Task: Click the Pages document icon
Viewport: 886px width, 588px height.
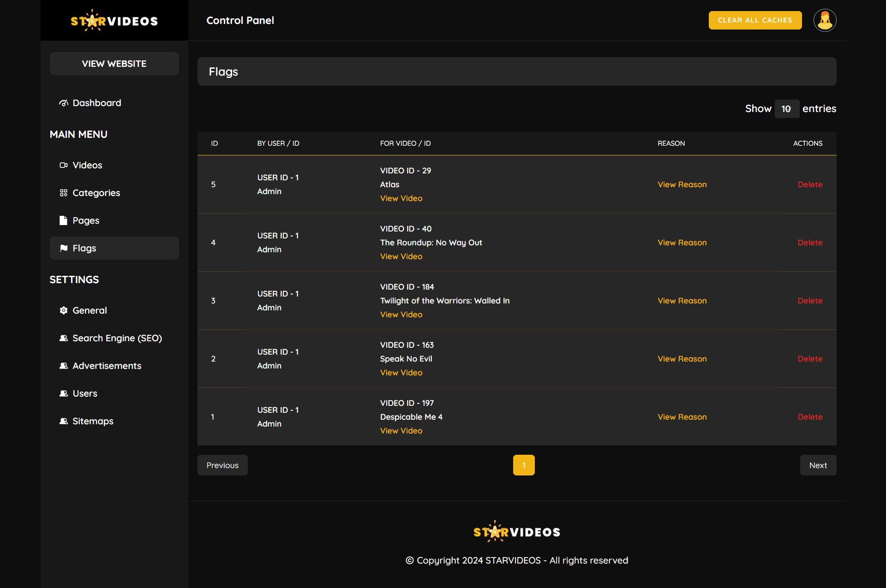Action: click(x=63, y=220)
